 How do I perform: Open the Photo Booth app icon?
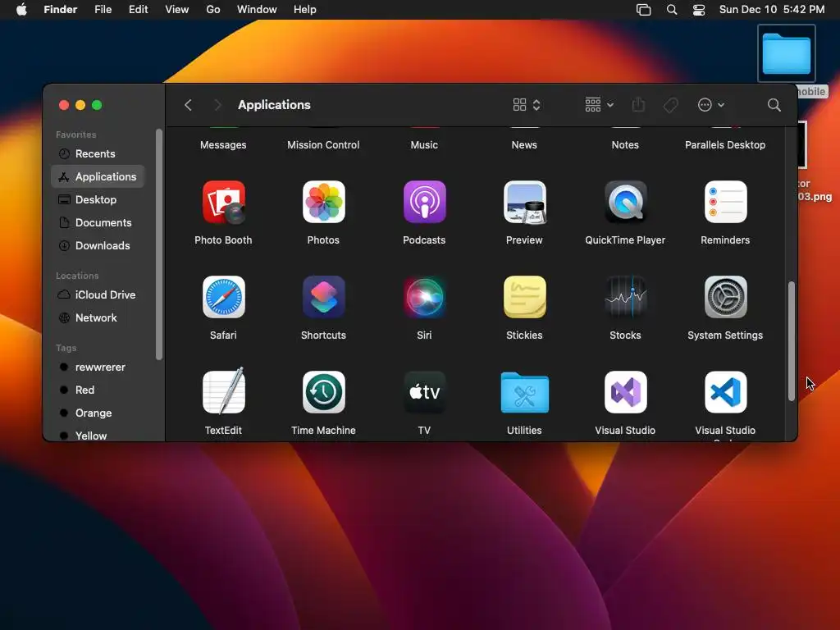(223, 202)
